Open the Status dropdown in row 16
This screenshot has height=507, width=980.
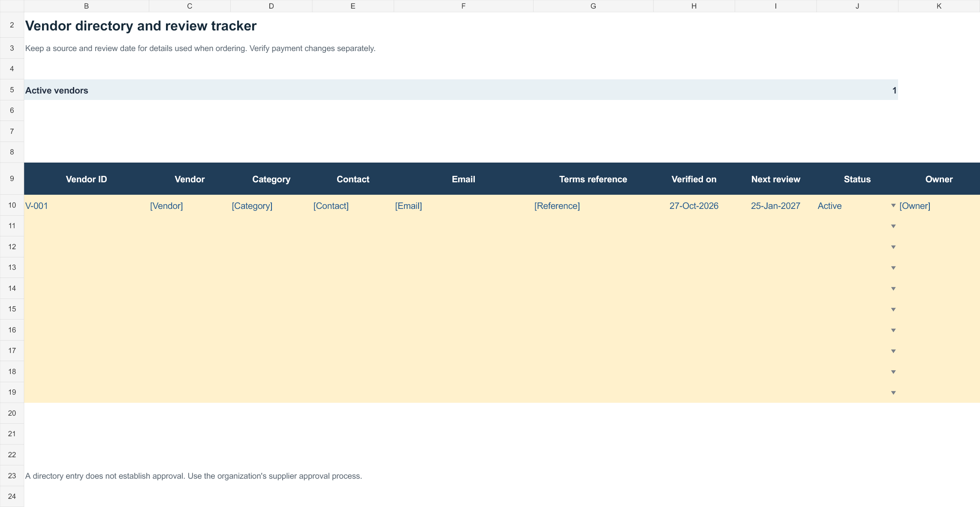click(x=893, y=330)
